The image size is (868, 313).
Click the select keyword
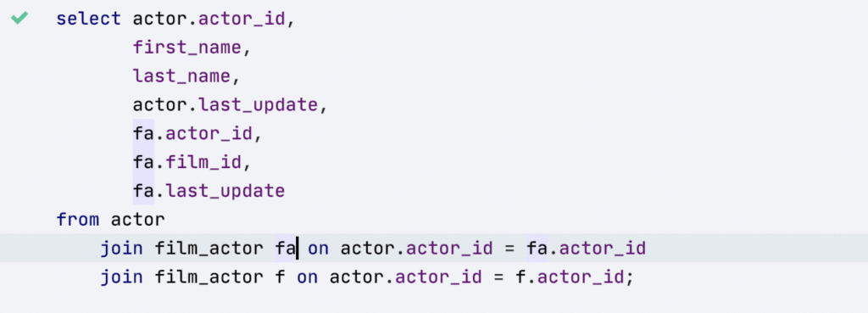(88, 19)
